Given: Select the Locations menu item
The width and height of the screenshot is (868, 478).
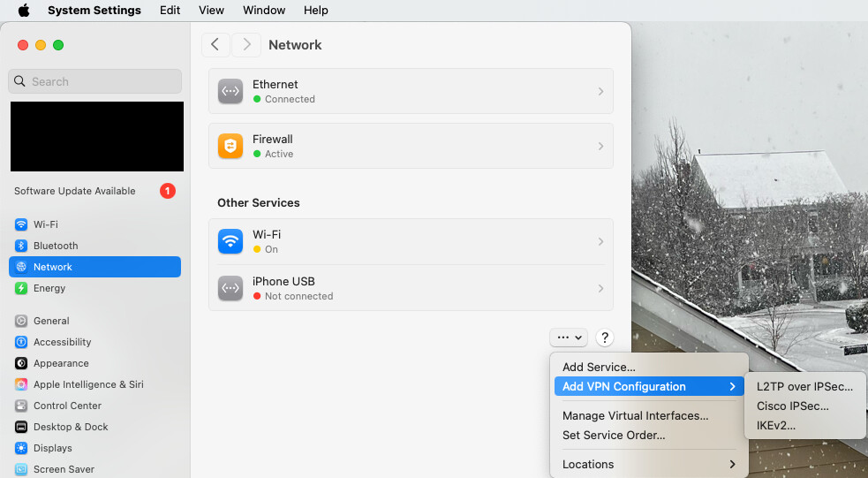Looking at the screenshot, I should click(649, 464).
